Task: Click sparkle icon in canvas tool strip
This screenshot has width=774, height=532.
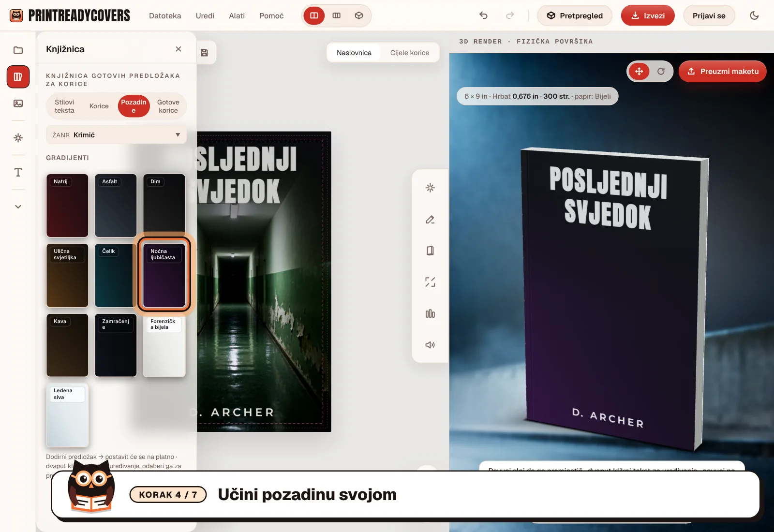Action: click(x=430, y=188)
